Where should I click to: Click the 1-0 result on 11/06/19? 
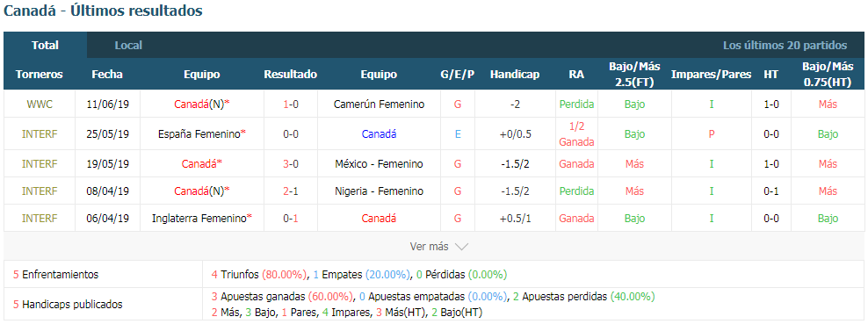pyautogui.click(x=291, y=104)
